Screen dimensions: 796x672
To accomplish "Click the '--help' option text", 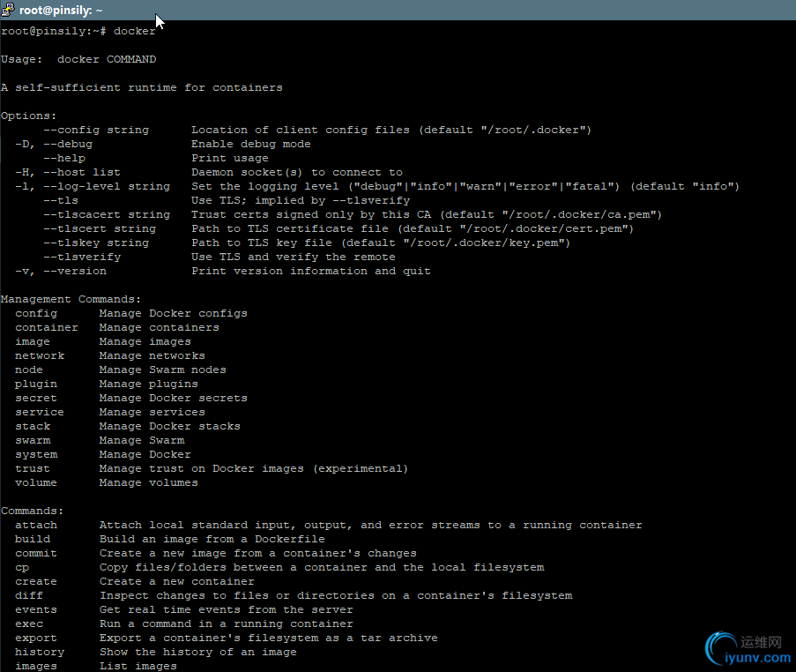I will click(x=64, y=159).
